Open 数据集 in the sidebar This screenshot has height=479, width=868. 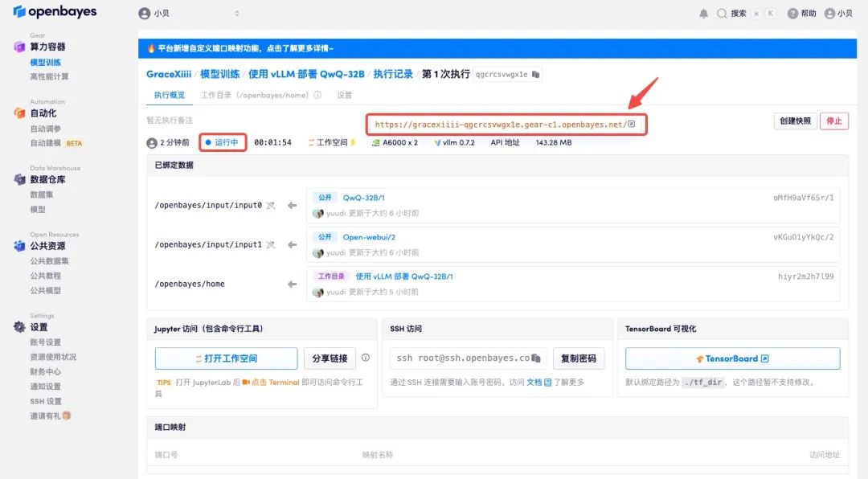pyautogui.click(x=42, y=195)
